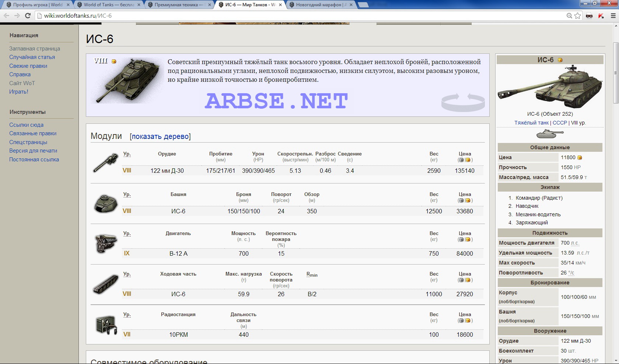The width and height of the screenshot is (619, 364).
Task: Open zoom magnifier icon in address bar
Action: click(570, 15)
